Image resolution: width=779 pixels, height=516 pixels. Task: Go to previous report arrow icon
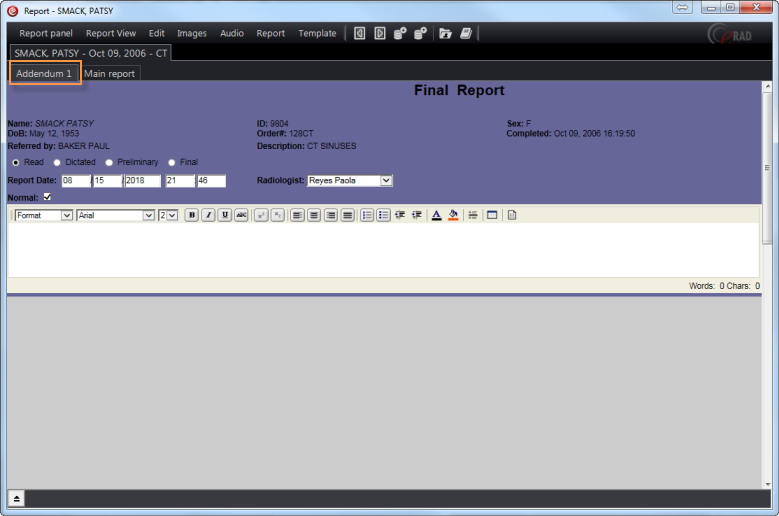[x=360, y=33]
